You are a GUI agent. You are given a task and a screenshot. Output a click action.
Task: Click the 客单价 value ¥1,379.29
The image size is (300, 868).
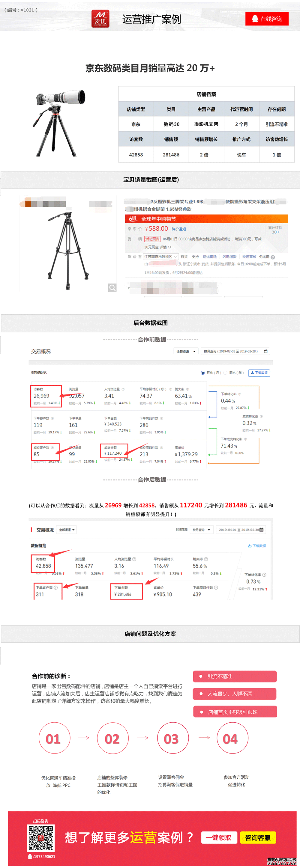[x=186, y=455]
